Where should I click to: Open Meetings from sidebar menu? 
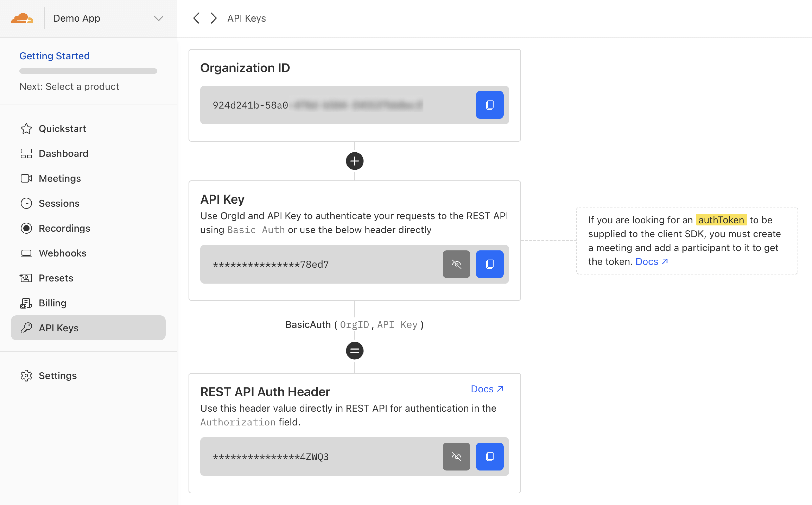click(59, 178)
